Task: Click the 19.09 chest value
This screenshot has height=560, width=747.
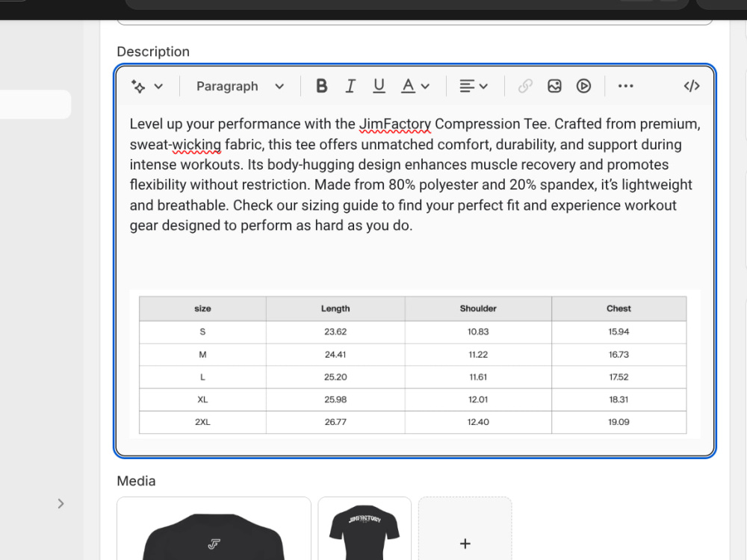Action: [619, 422]
